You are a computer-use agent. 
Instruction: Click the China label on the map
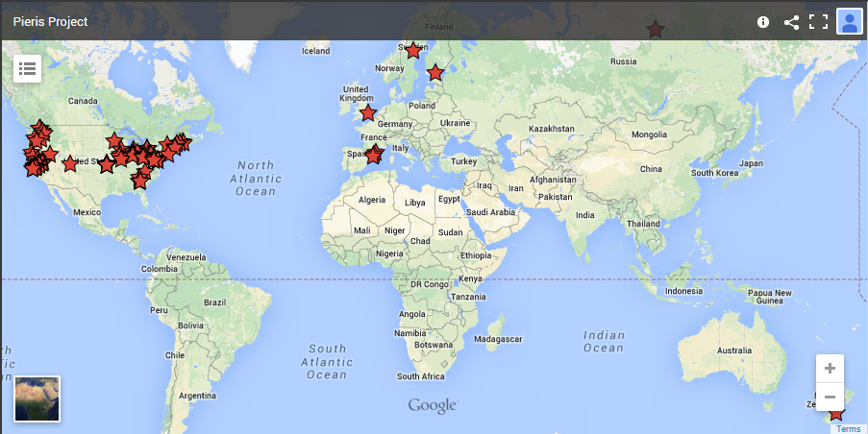click(x=651, y=169)
